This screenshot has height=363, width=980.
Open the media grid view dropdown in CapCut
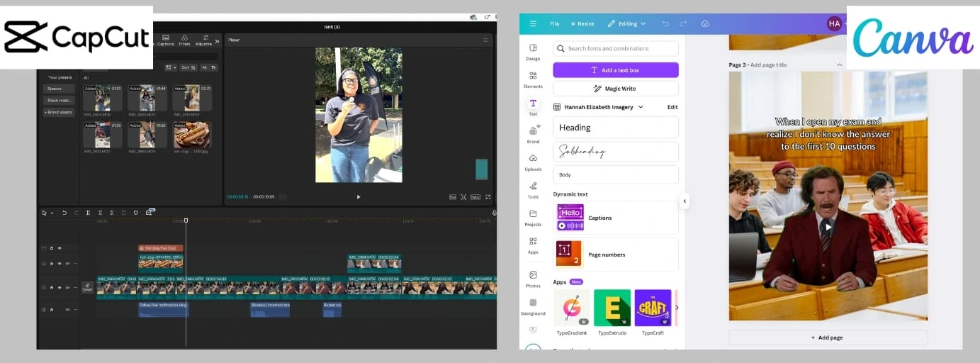[x=171, y=67]
